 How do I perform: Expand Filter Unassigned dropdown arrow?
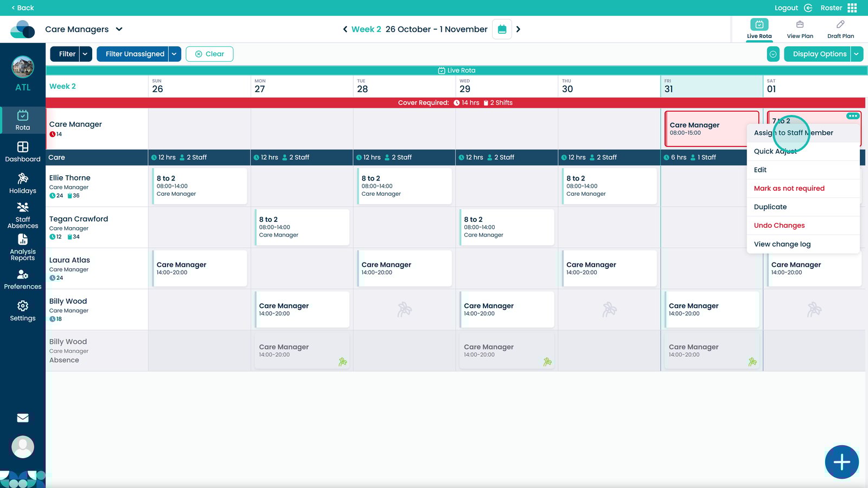[175, 54]
